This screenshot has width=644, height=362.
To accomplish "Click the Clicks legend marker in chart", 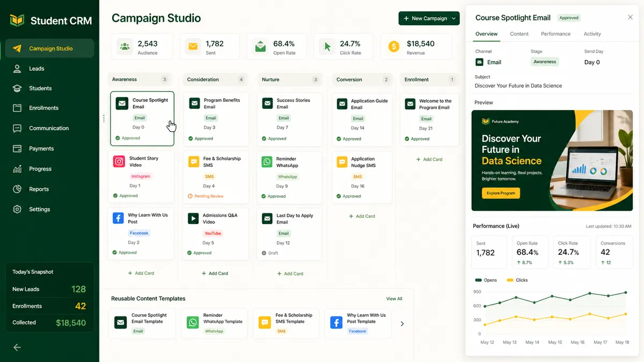I will tap(510, 280).
